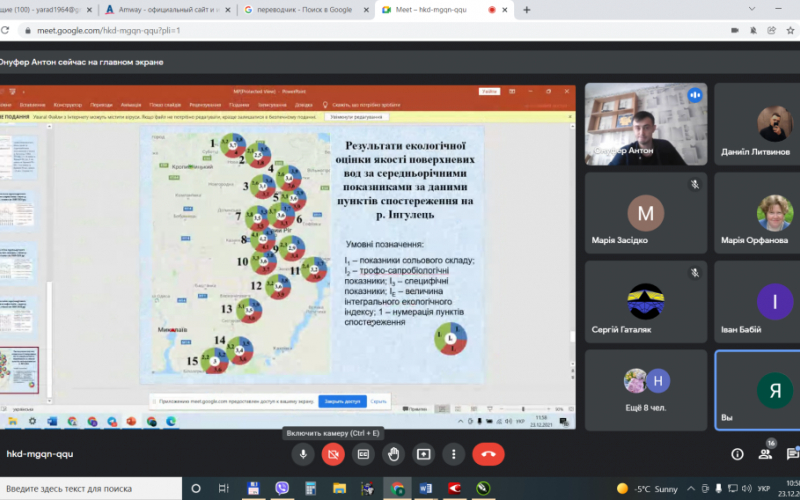Image resolution: width=800 pixels, height=500 pixels.
Task: Click the Увійти sign-in button in PowerPoint
Action: click(x=489, y=91)
